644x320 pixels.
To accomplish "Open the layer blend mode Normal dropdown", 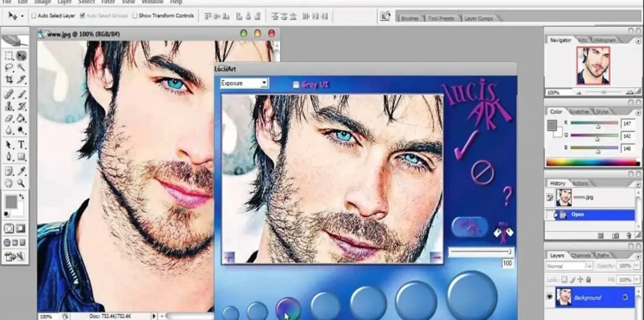I will point(569,266).
